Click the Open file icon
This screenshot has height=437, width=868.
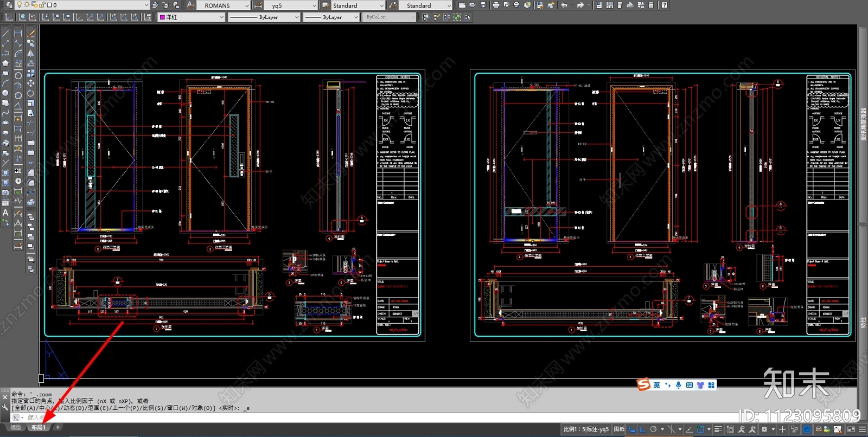click(472, 5)
